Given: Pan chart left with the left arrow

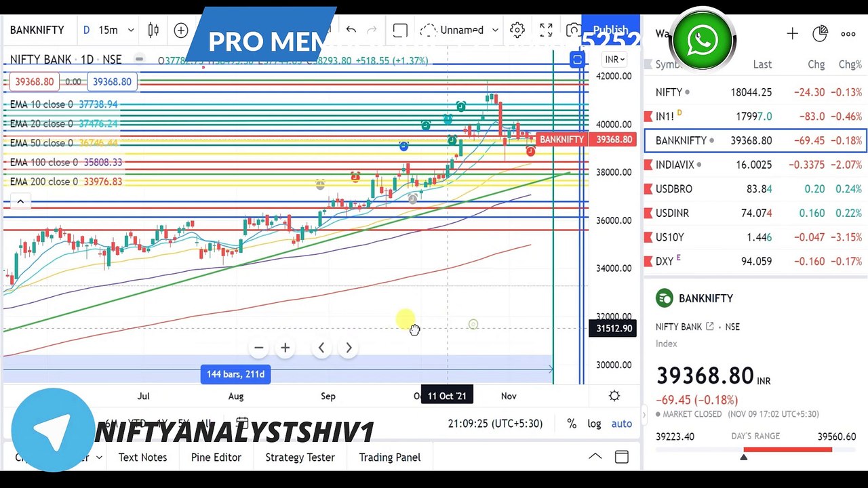Looking at the screenshot, I should tap(321, 348).
